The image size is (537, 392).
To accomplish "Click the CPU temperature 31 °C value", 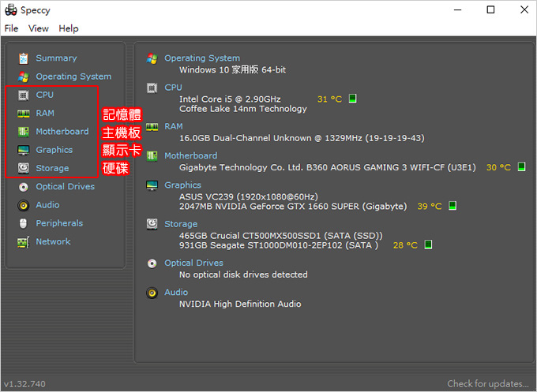I will 329,99.
